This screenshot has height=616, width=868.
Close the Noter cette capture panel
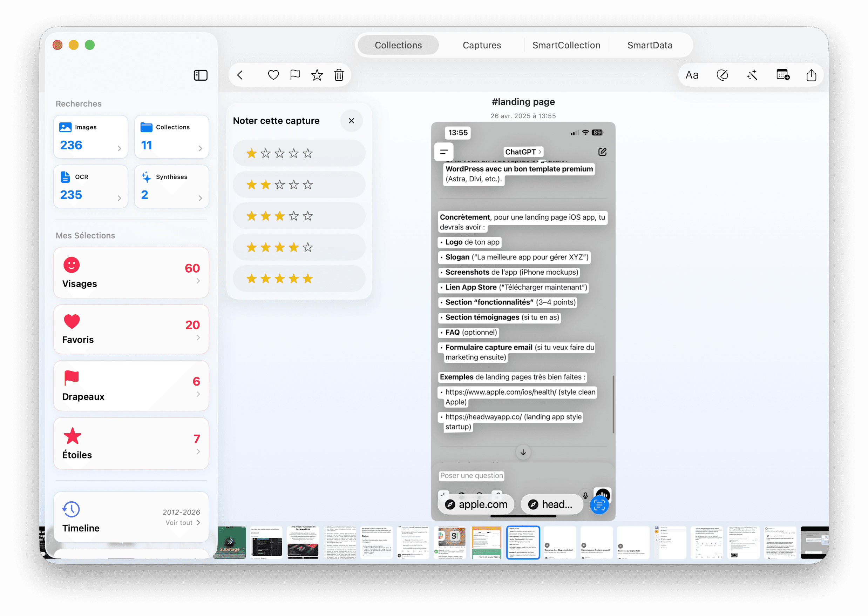(x=351, y=121)
